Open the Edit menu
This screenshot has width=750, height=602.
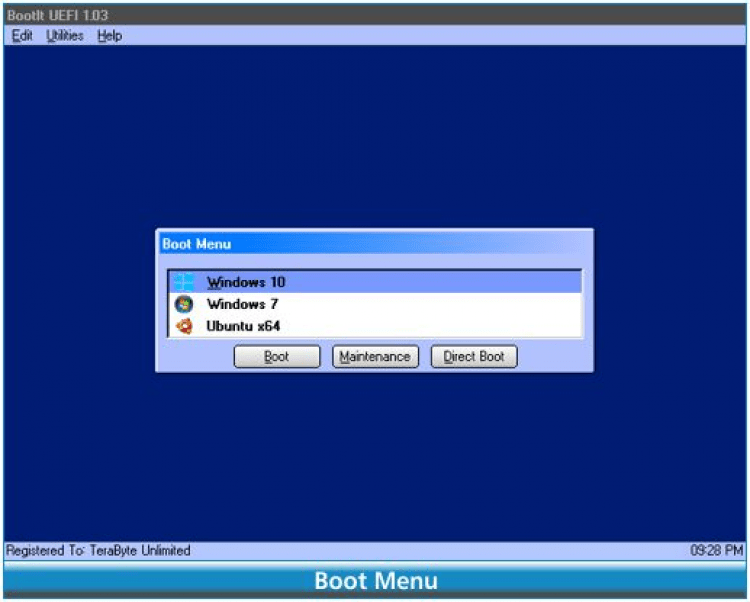coord(22,36)
